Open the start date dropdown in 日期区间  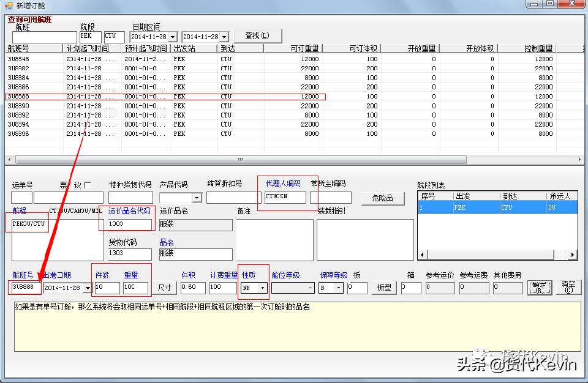[x=173, y=37]
